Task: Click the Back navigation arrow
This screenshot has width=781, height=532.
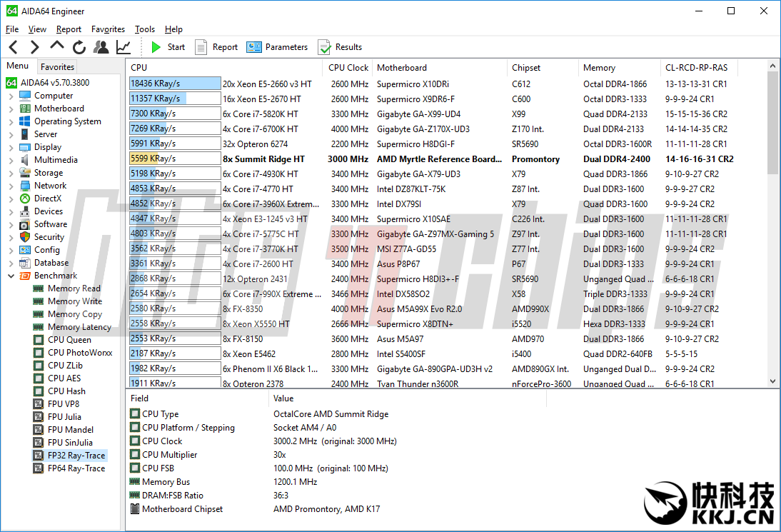Action: (14, 47)
